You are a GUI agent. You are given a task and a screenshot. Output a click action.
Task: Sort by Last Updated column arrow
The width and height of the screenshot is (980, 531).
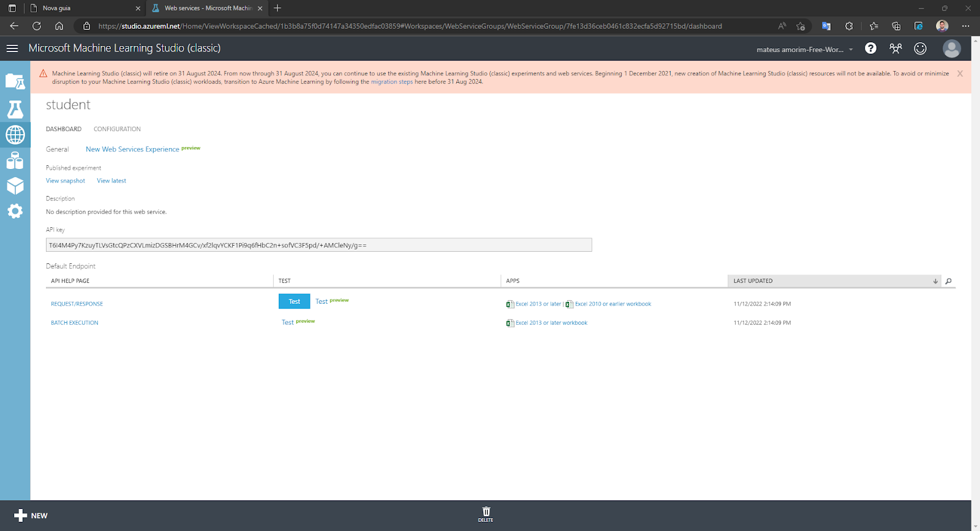click(935, 281)
